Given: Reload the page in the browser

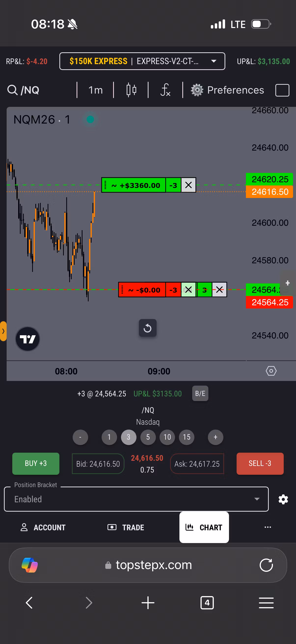Looking at the screenshot, I should tap(266, 565).
